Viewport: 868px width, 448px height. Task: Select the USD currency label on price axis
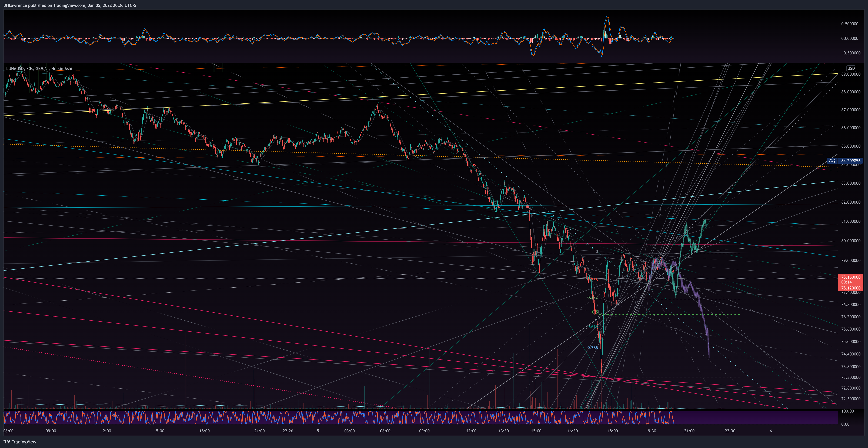[851, 68]
